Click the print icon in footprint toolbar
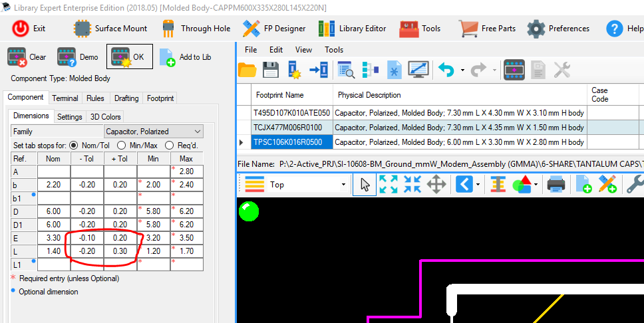The width and height of the screenshot is (644, 323). 556,184
